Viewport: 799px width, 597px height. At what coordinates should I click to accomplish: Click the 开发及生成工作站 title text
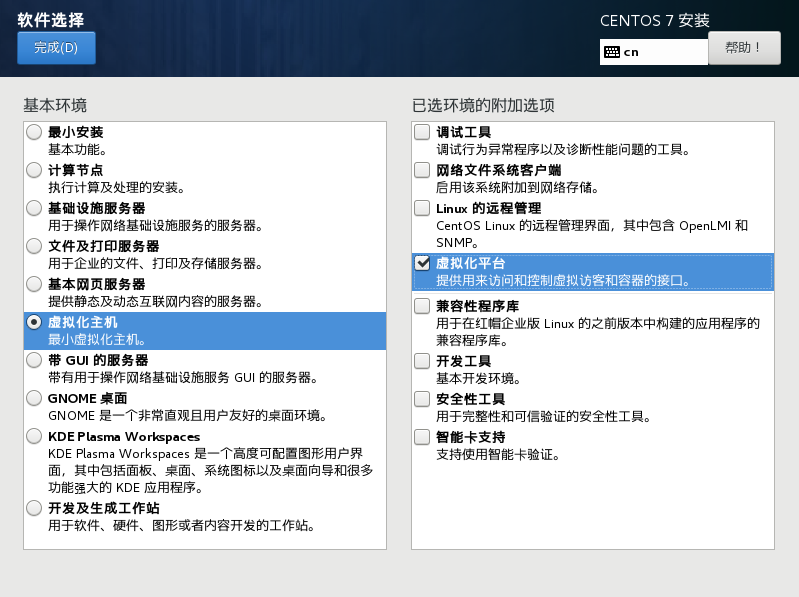pyautogui.click(x=103, y=508)
